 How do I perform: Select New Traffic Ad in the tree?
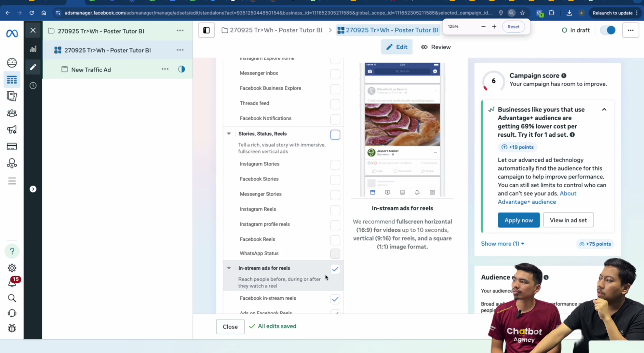tap(91, 70)
